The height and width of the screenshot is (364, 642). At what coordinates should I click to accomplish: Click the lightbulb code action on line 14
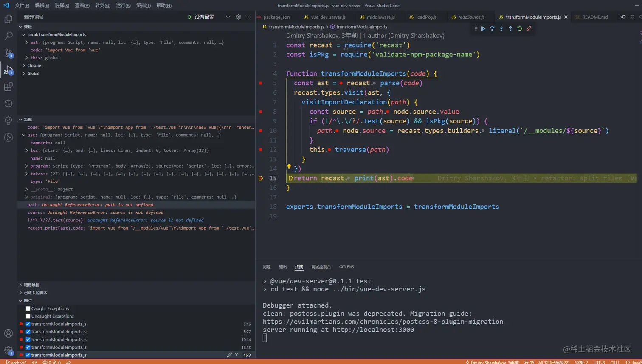click(x=289, y=167)
